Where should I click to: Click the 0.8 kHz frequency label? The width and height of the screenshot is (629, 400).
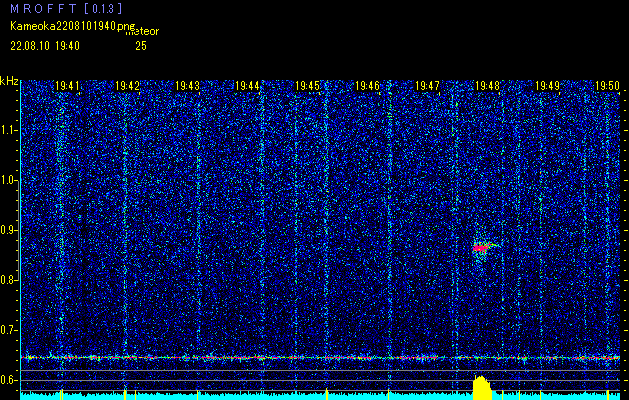point(7,280)
